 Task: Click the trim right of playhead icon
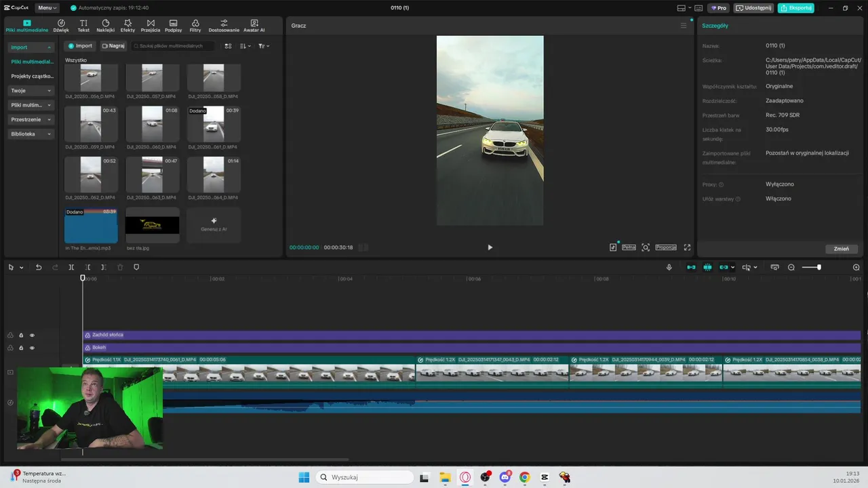(x=103, y=268)
